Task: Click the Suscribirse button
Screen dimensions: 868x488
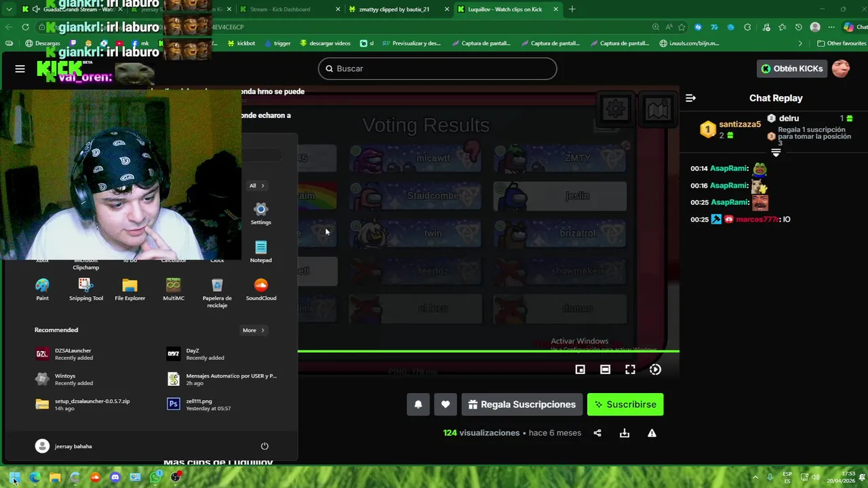Action: (x=625, y=405)
